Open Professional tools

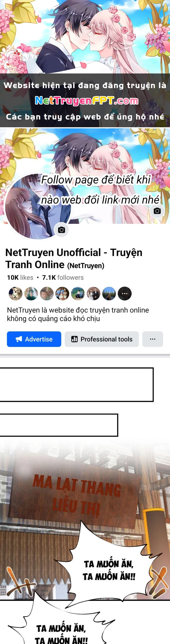point(102,339)
